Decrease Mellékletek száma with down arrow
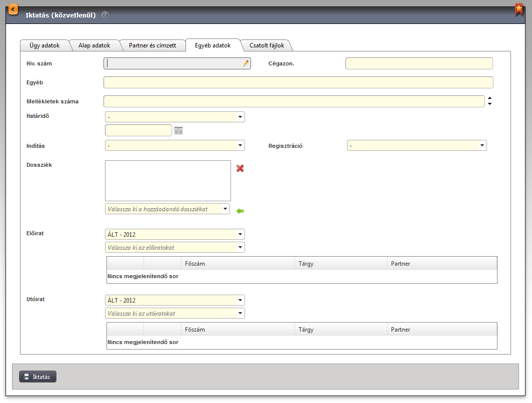The image size is (532, 403). pos(489,104)
